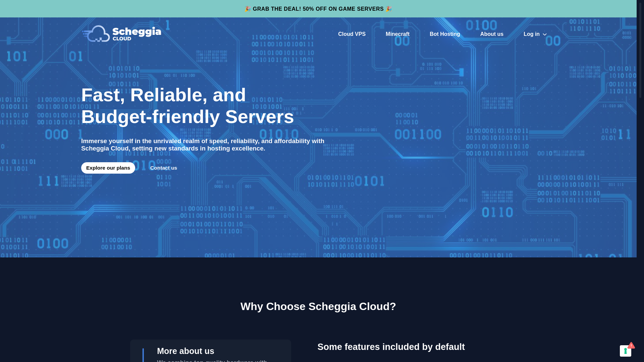
Task: Expand the Log in dropdown chevron
Action: pos(545,35)
